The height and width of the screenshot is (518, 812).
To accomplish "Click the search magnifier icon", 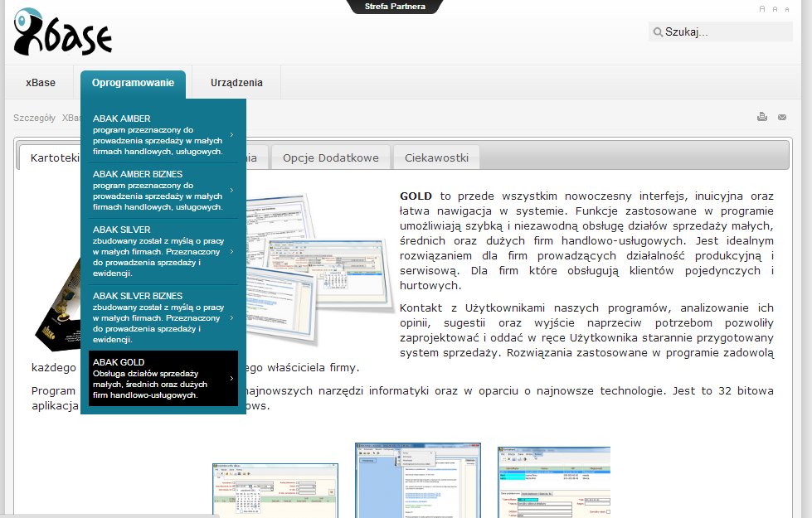I will 658,32.
